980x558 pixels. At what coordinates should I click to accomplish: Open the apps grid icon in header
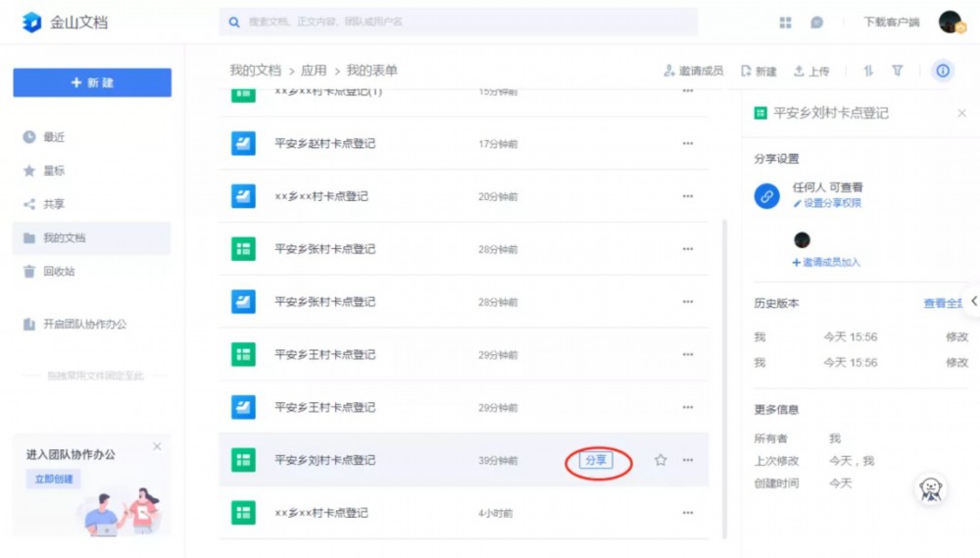786,23
